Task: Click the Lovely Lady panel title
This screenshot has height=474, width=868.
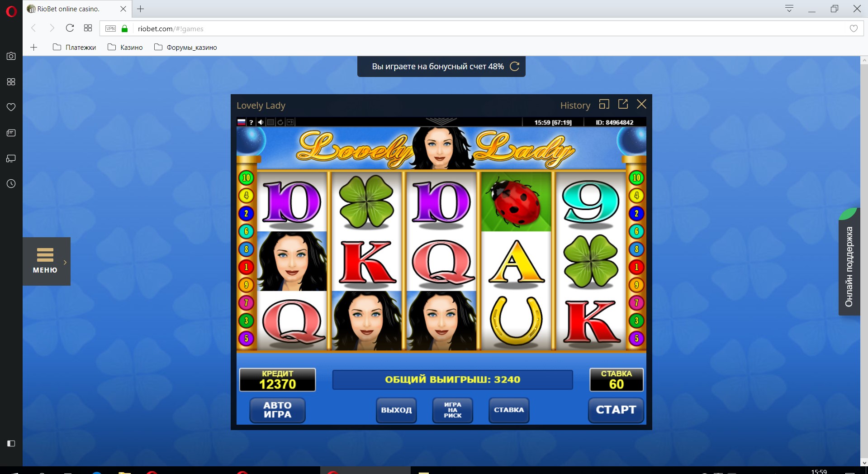Action: [261, 105]
